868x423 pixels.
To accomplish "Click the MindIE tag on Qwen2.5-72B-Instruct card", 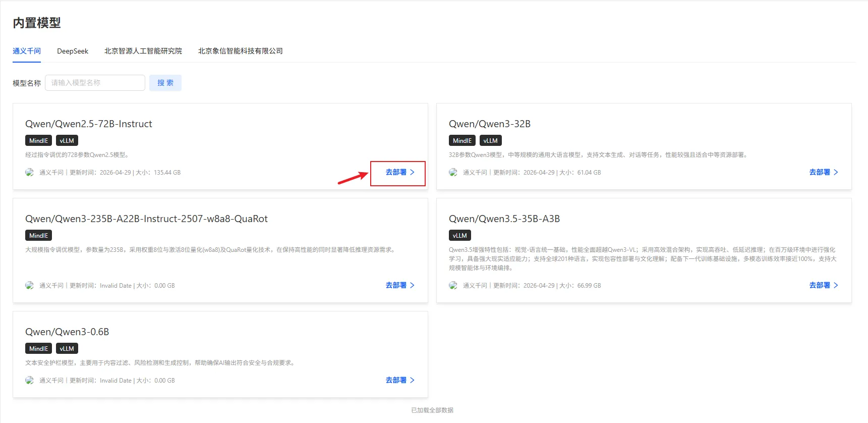I will [39, 141].
